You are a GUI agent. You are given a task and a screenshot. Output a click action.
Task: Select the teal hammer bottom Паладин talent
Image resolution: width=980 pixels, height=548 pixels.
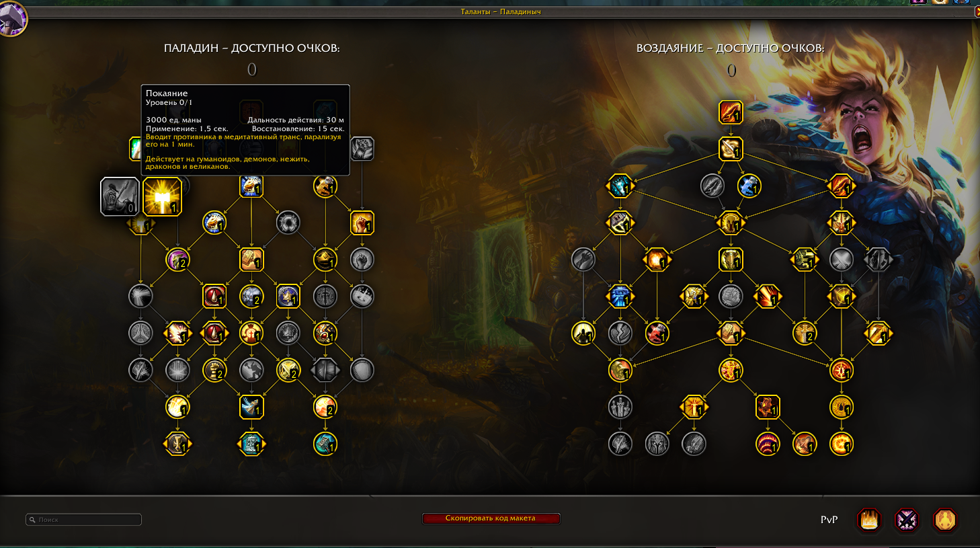(x=325, y=444)
